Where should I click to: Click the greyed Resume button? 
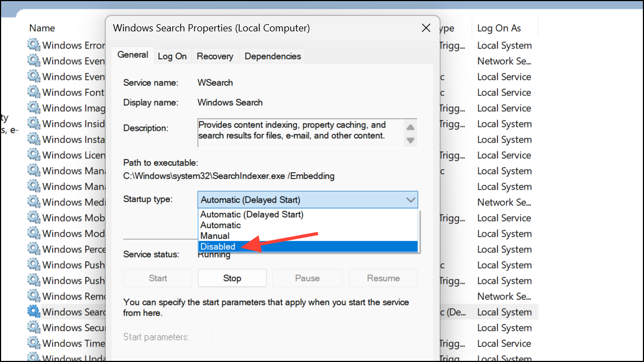pos(383,278)
